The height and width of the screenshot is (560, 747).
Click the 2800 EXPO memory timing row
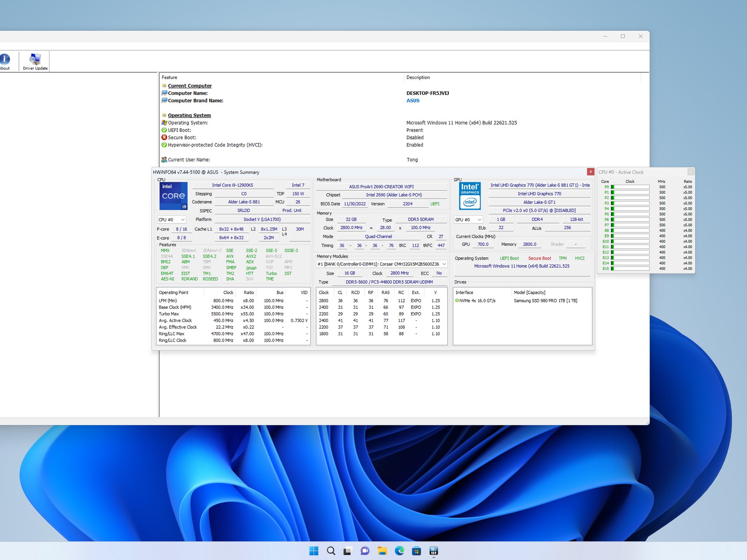point(382,301)
